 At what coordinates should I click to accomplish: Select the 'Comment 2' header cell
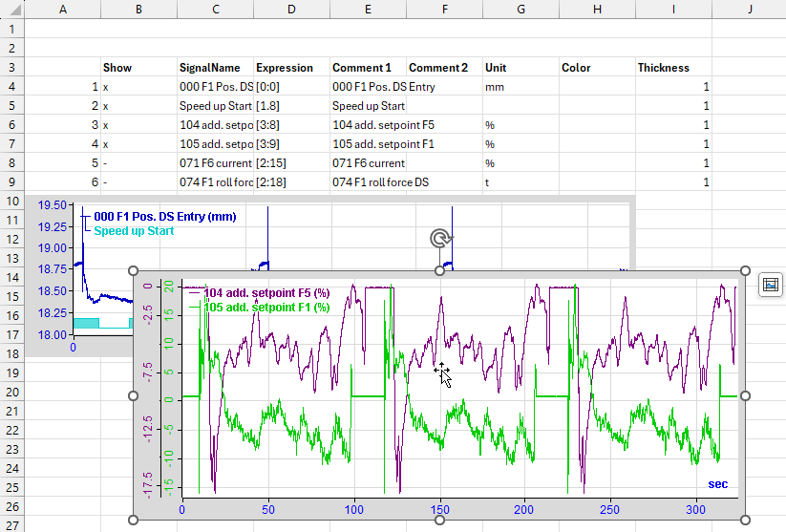pos(445,68)
